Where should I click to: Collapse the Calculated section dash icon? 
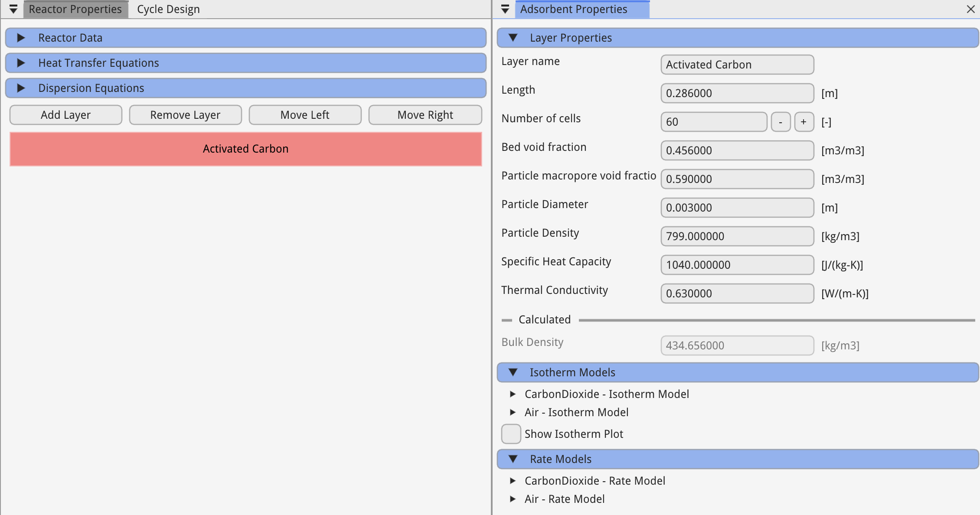click(x=506, y=320)
